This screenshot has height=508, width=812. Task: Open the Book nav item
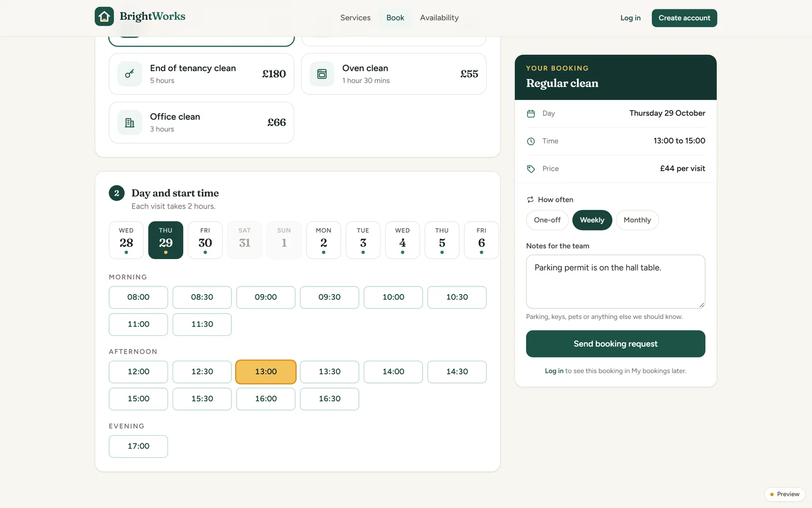coord(395,18)
